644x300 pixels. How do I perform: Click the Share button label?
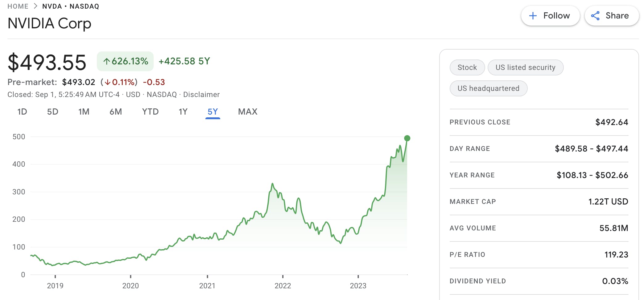(617, 16)
